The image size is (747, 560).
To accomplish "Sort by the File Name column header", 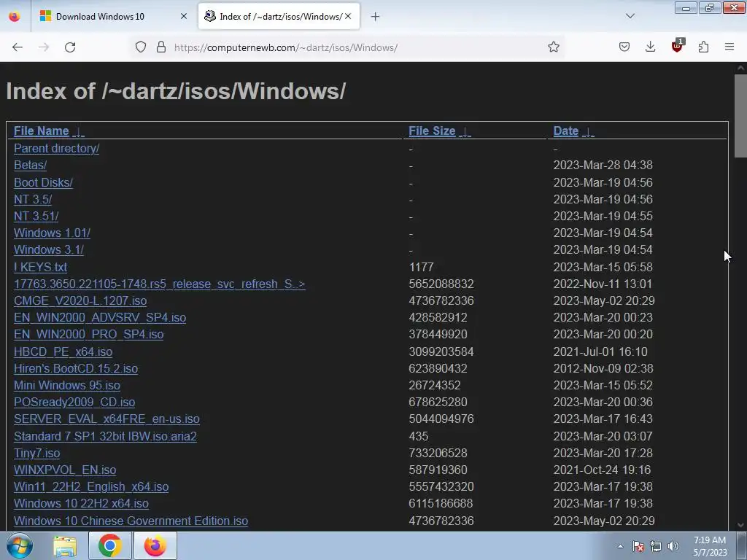I will (x=42, y=131).
